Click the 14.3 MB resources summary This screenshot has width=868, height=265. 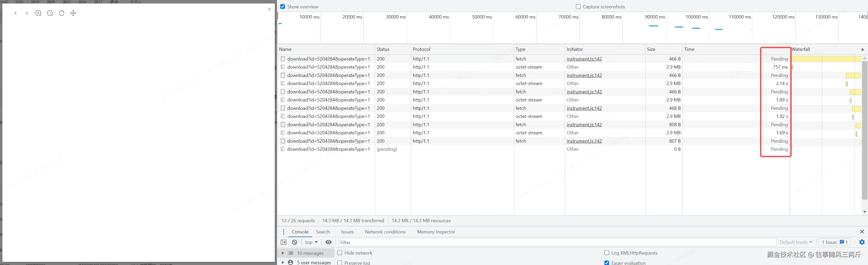pyautogui.click(x=421, y=221)
